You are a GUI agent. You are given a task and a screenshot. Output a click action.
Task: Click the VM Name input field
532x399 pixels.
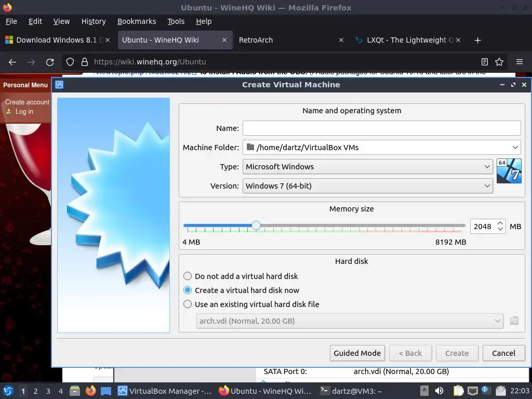coord(382,128)
